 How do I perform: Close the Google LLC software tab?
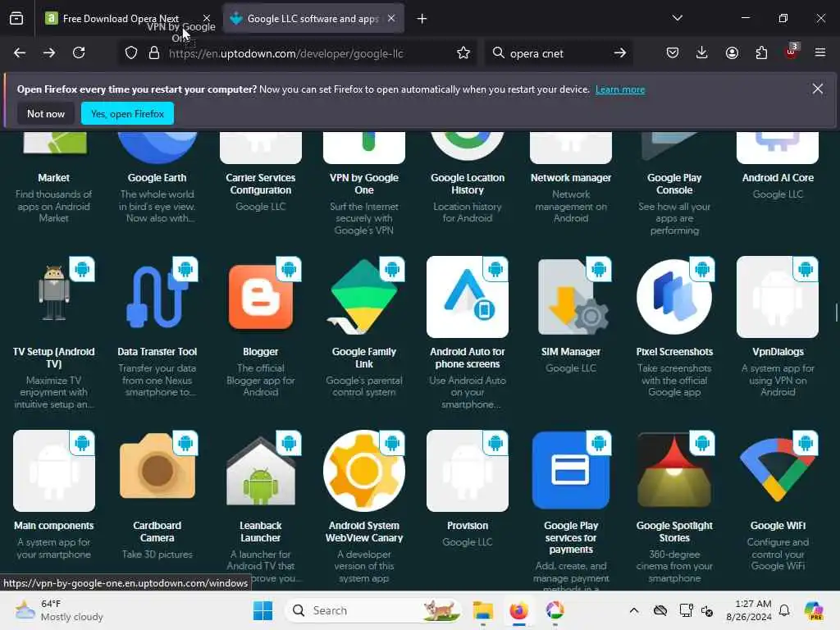coord(391,18)
